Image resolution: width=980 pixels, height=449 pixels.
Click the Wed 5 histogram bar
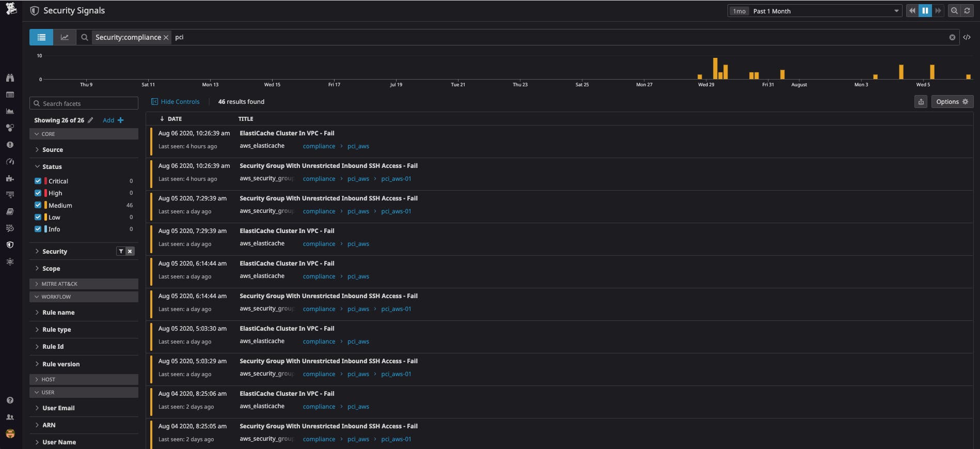click(932, 72)
